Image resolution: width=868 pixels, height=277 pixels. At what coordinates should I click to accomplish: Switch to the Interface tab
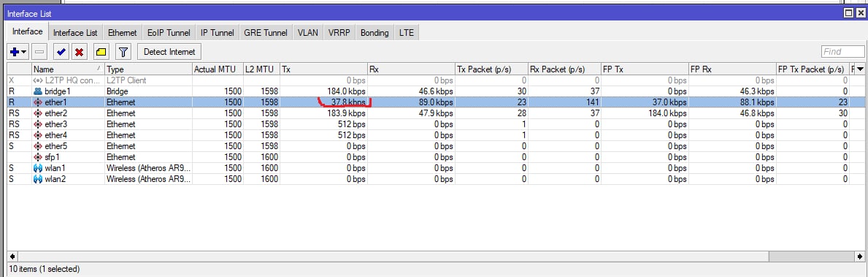28,31
